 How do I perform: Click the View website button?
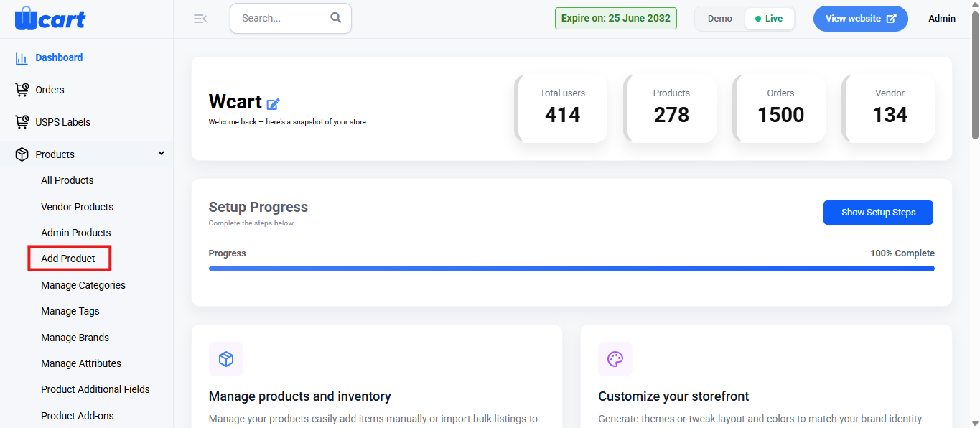pos(861,19)
